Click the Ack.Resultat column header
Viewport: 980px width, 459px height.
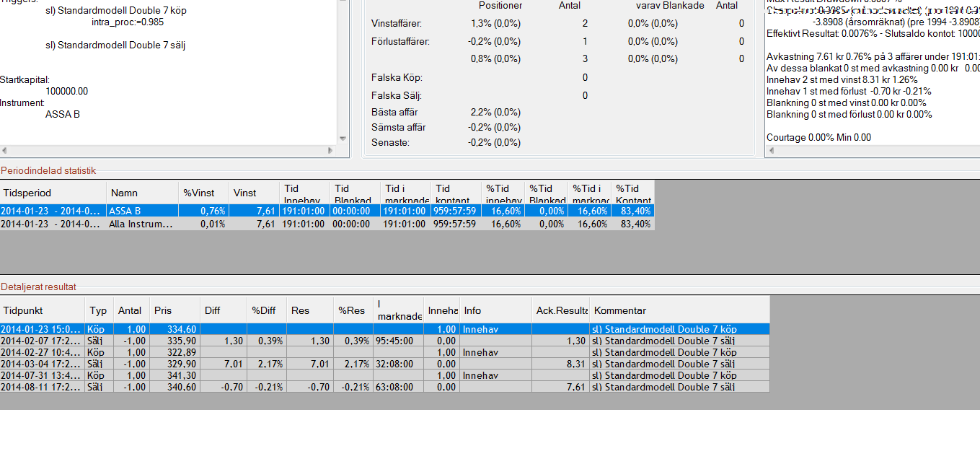click(x=560, y=310)
